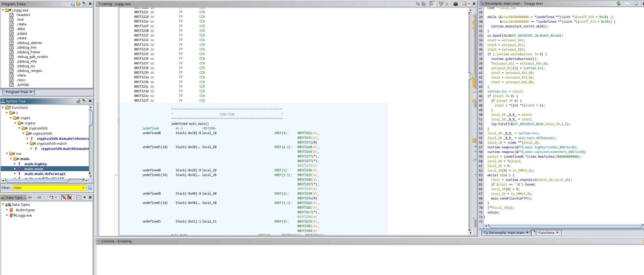Expand Loggy.exe data type archive
This screenshot has height=275, width=644.
point(7,215)
